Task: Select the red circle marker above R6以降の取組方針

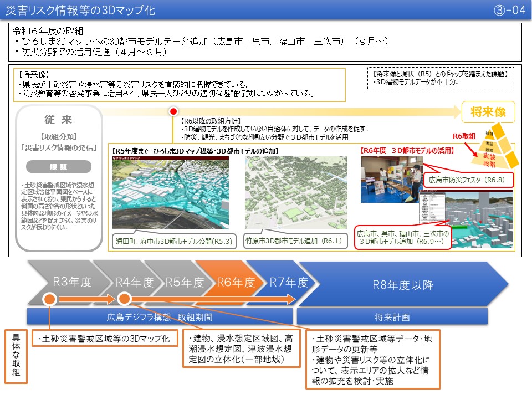Action: point(173,111)
